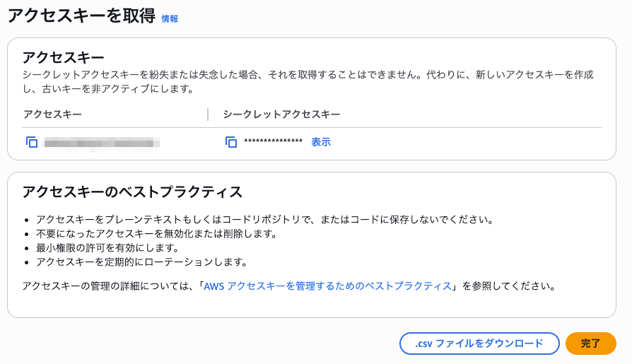Copy the access key using copy icon

[32, 142]
